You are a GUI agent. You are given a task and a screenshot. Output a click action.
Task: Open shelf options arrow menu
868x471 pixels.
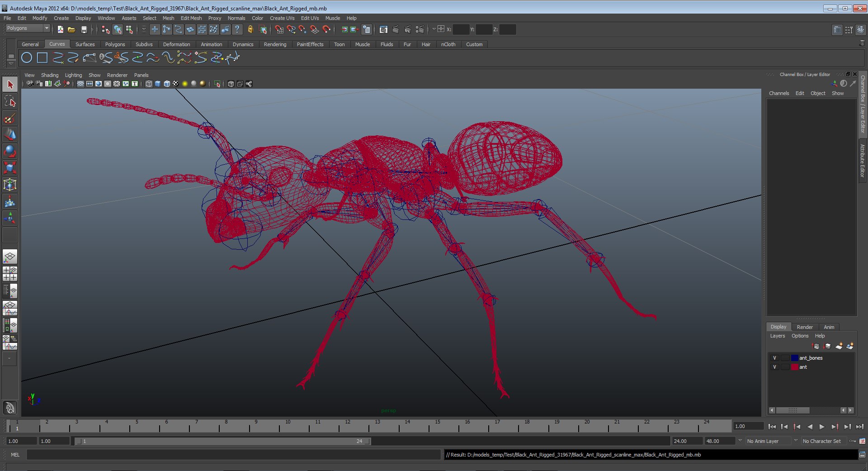click(x=11, y=63)
